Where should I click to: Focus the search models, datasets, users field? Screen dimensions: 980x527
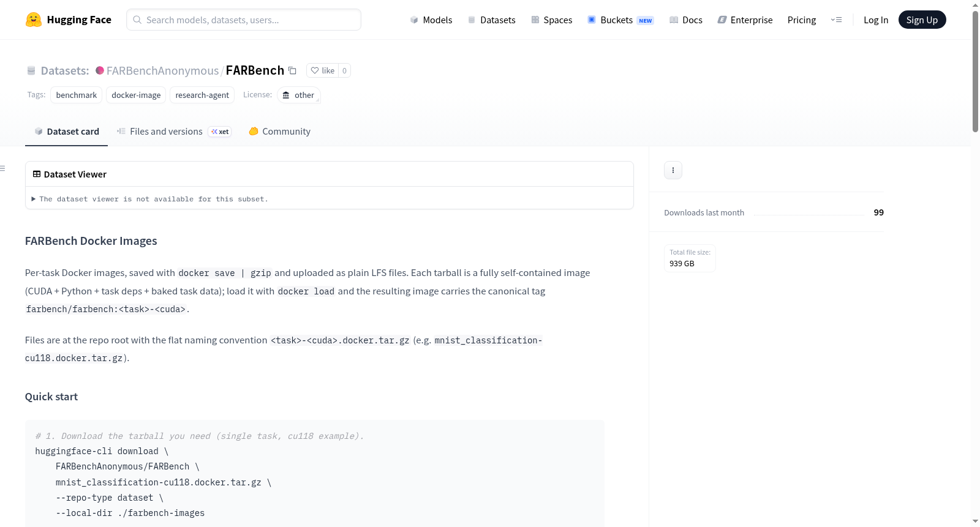click(244, 20)
